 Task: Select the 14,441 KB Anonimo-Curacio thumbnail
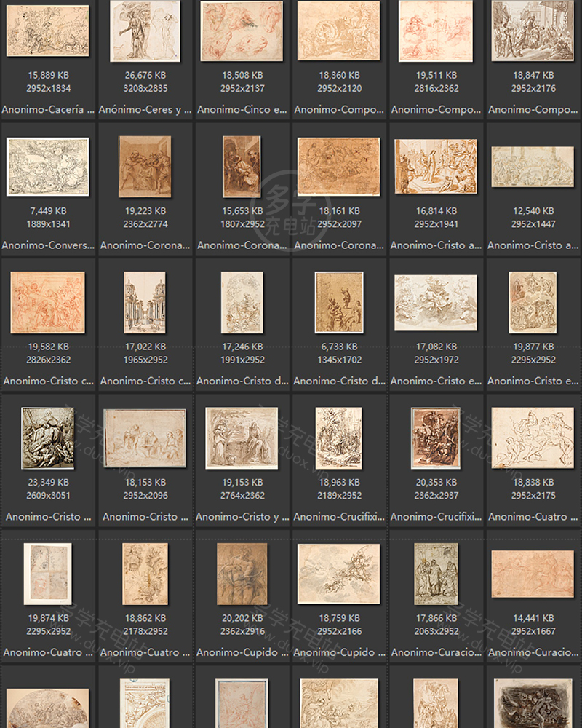(533, 574)
